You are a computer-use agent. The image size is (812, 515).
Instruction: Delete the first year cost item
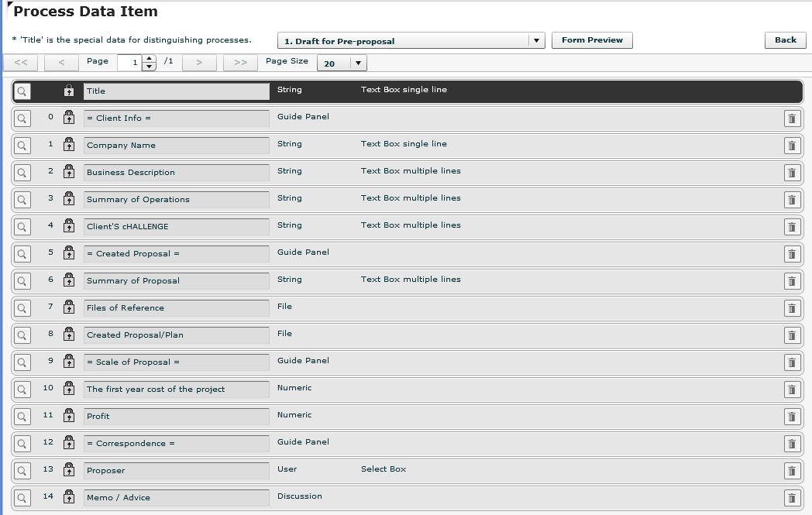click(x=792, y=390)
